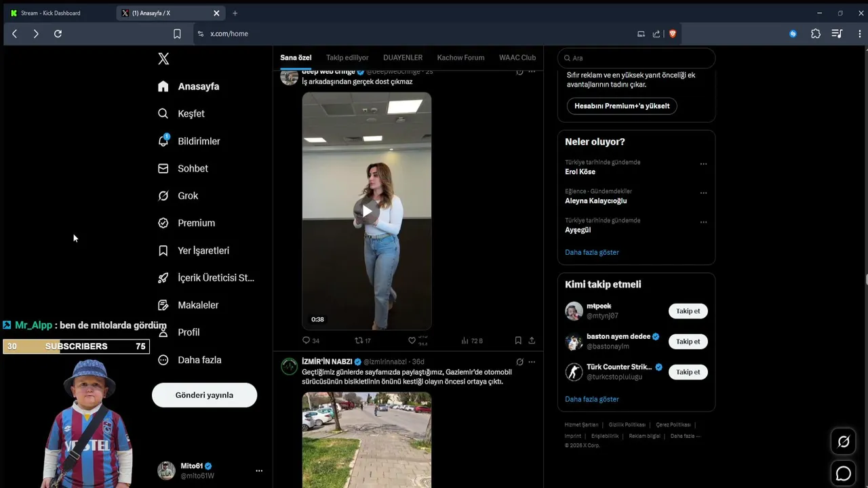Expand footer Daha fazla links
Screen dimensions: 868x488
(685, 436)
